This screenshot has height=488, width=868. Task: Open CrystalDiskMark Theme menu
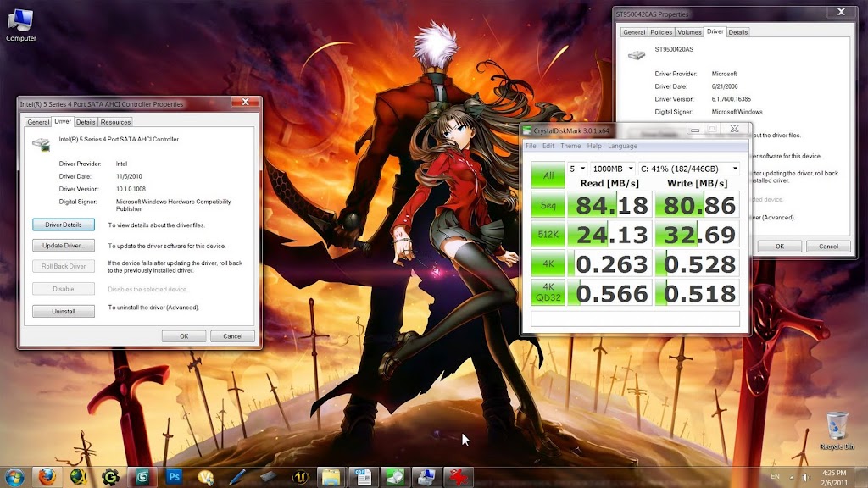(x=570, y=146)
